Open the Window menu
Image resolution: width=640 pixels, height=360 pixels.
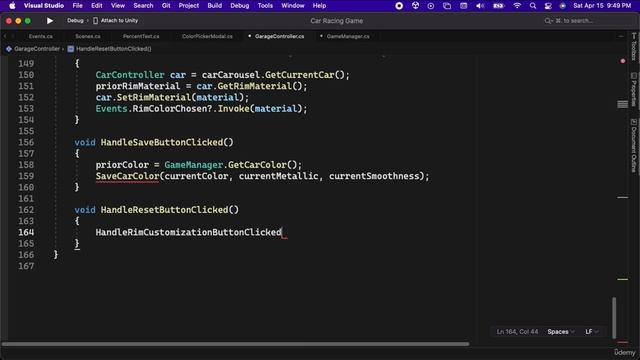(293, 6)
